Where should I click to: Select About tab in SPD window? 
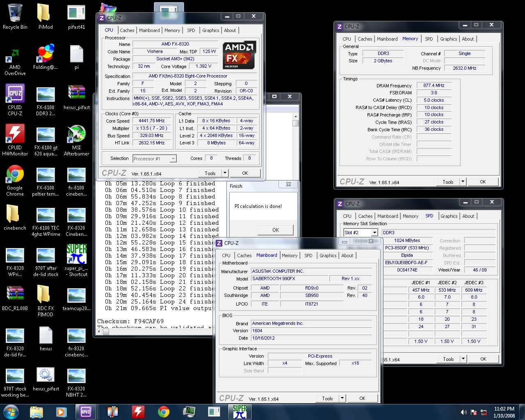click(x=468, y=216)
